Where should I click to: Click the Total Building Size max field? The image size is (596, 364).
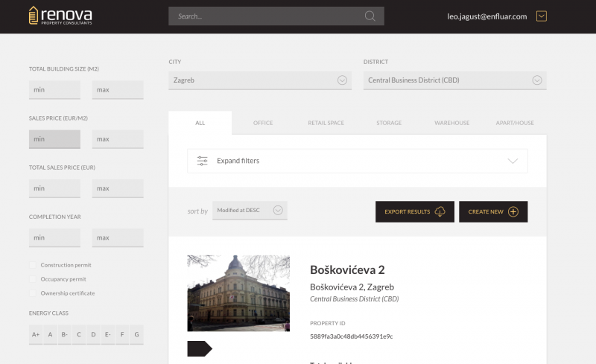(118, 89)
